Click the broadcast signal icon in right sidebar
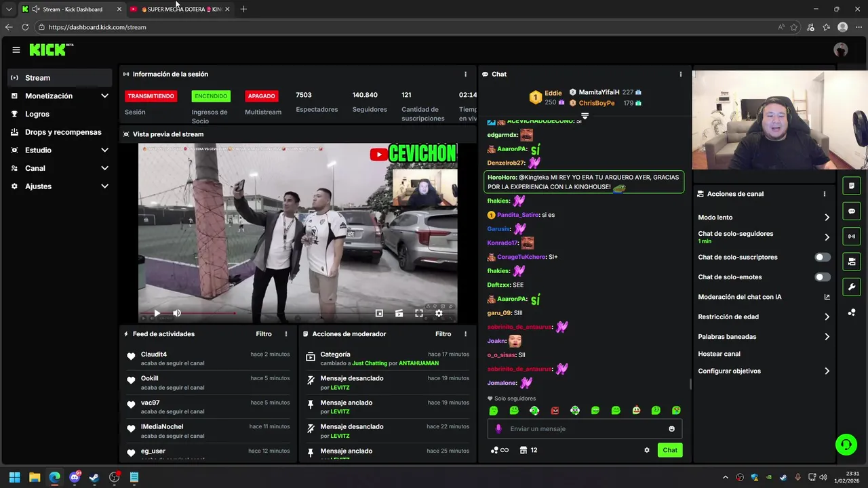Viewport: 868px width, 488px height. [852, 237]
